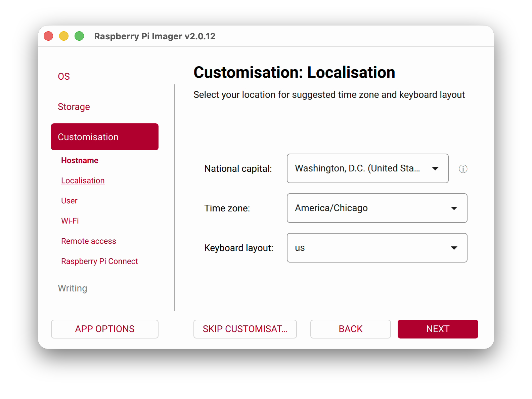The height and width of the screenshot is (399, 532).
Task: Select the Customisation sidebar section
Action: click(105, 137)
